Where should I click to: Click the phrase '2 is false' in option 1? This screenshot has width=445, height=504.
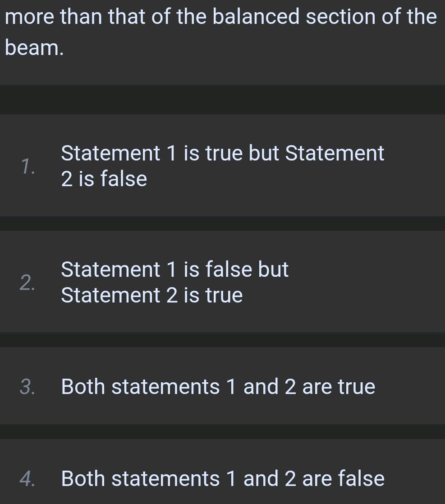point(104,179)
